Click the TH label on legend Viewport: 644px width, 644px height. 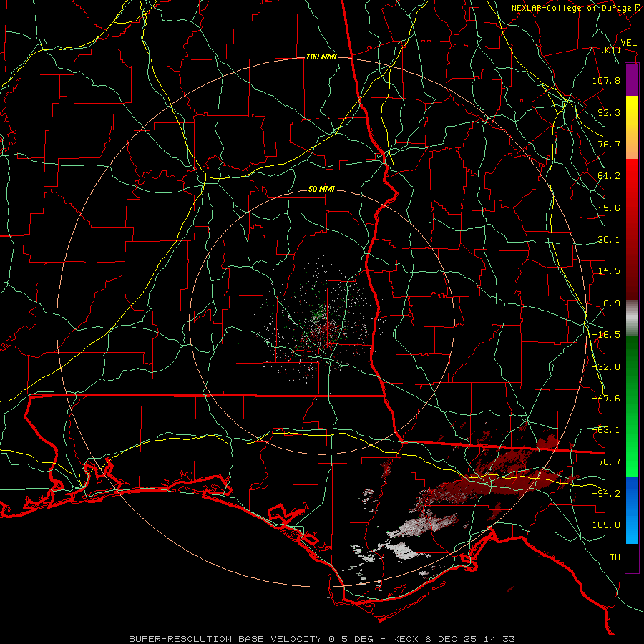[615, 557]
